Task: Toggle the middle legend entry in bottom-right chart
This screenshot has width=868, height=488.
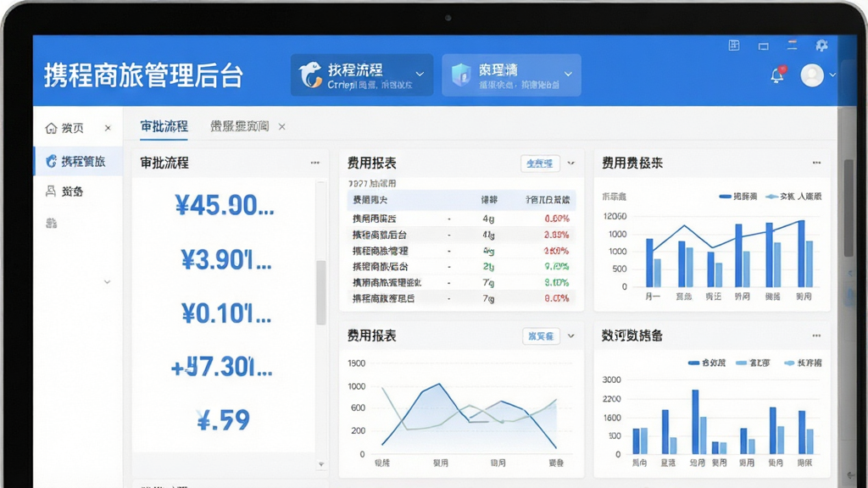Action: click(x=753, y=363)
